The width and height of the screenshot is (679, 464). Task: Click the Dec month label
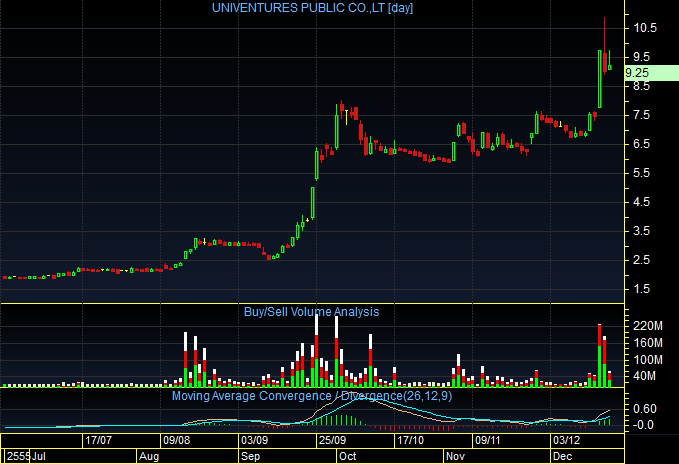click(563, 456)
